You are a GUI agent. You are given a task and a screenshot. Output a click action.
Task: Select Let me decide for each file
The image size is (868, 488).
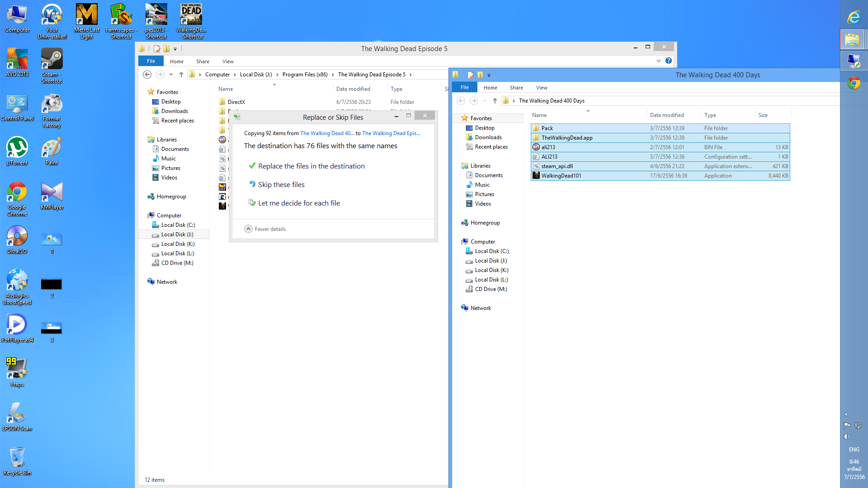299,203
